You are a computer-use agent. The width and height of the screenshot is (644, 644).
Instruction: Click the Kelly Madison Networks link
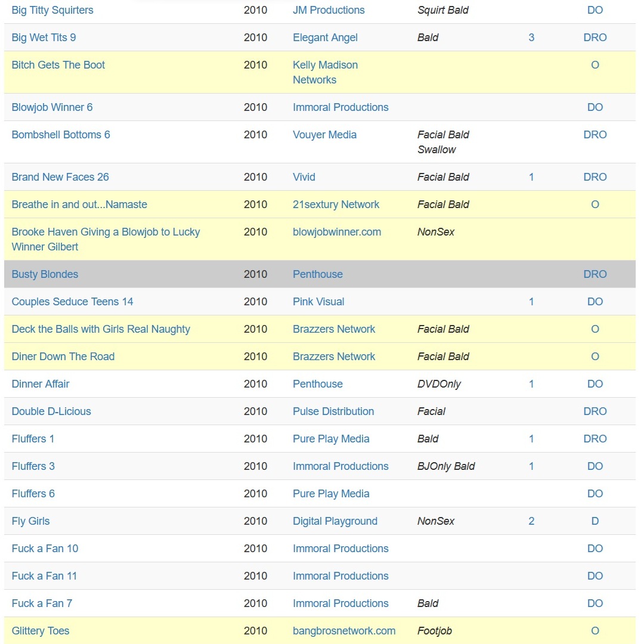coord(325,72)
